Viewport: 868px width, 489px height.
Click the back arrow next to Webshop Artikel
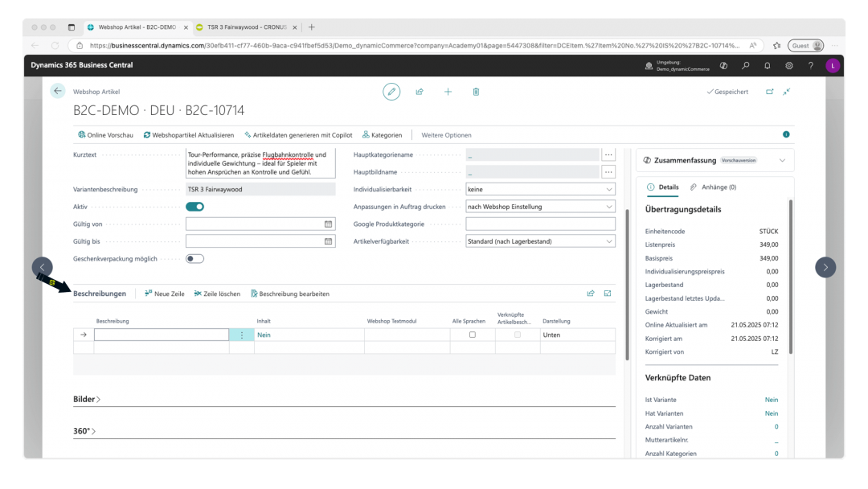click(x=58, y=91)
